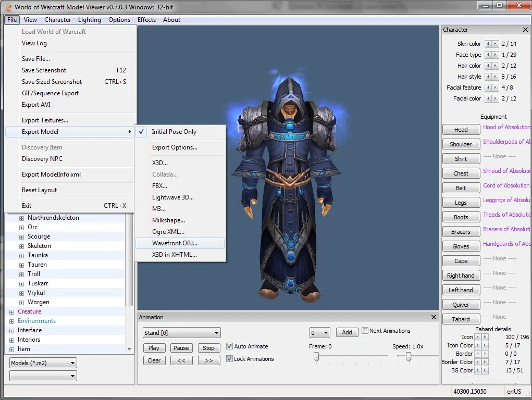Uncheck Auto Animate

tap(229, 346)
